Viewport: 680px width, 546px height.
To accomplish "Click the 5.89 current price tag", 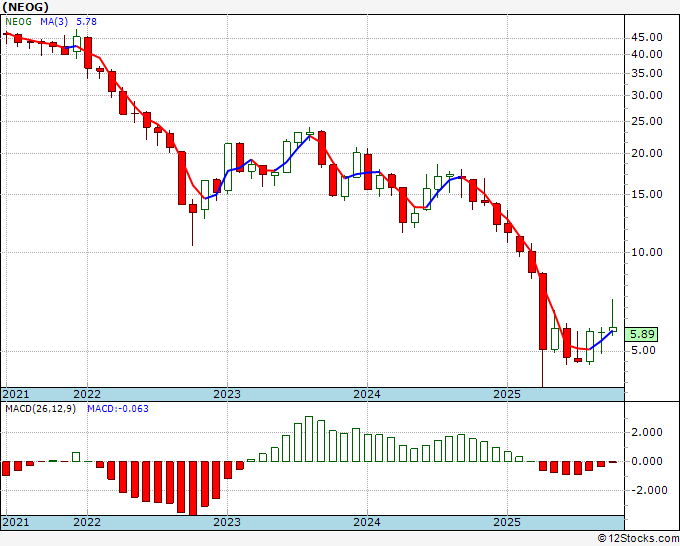I will tap(642, 334).
